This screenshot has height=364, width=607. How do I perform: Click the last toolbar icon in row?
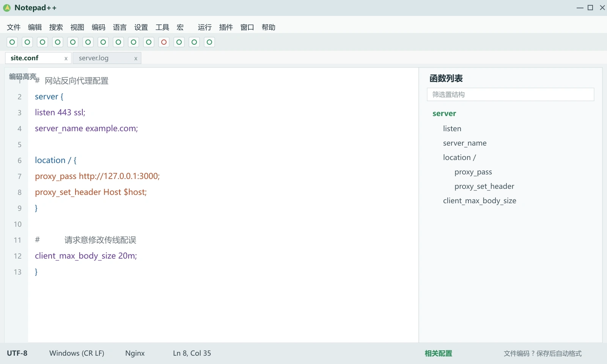coord(209,42)
